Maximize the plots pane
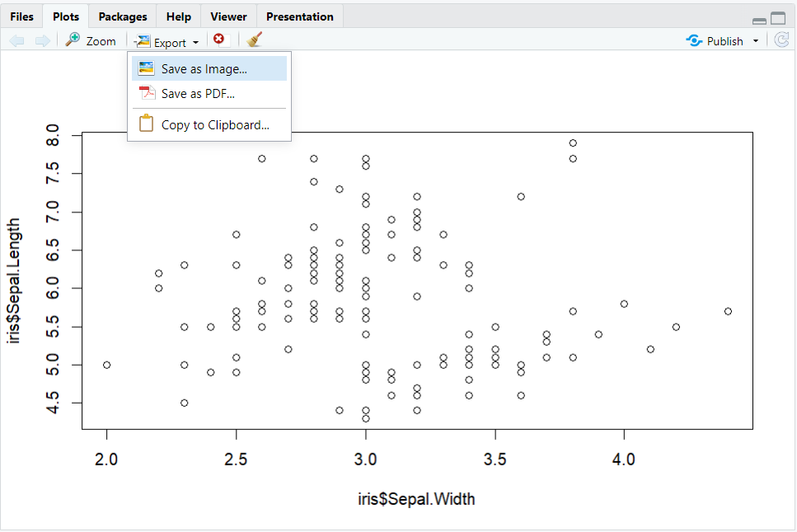Image resolution: width=797 pixels, height=532 pixels. tap(777, 18)
